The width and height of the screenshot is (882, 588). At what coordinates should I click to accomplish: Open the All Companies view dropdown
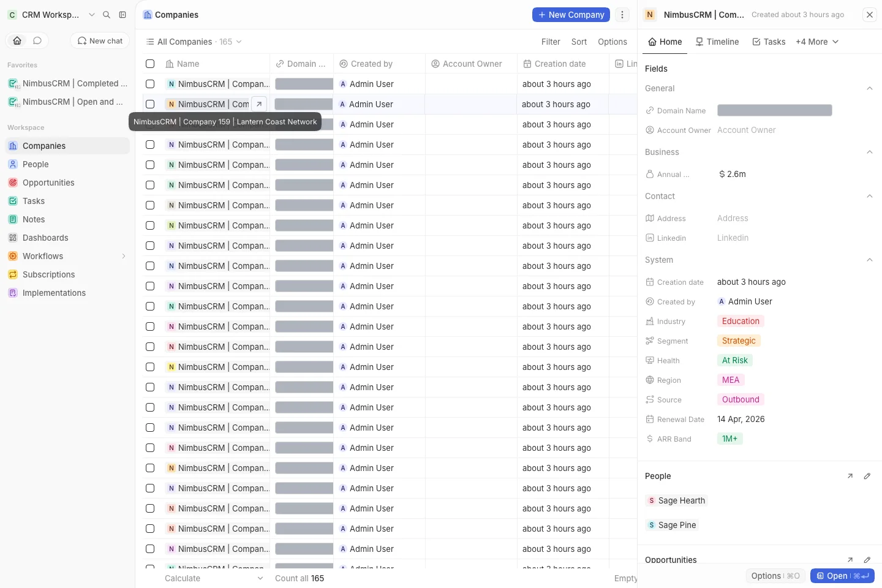coord(194,42)
